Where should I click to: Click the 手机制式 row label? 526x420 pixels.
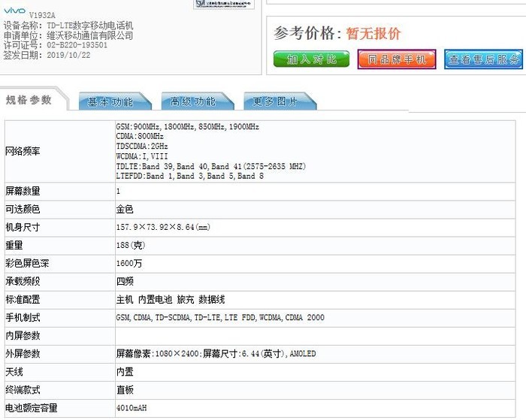[x=23, y=317]
